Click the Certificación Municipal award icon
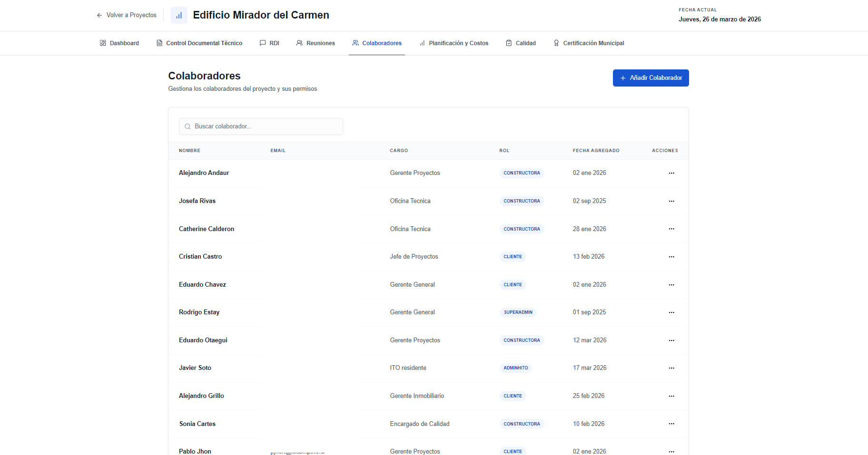Viewport: 868px width, 455px height. (x=556, y=43)
